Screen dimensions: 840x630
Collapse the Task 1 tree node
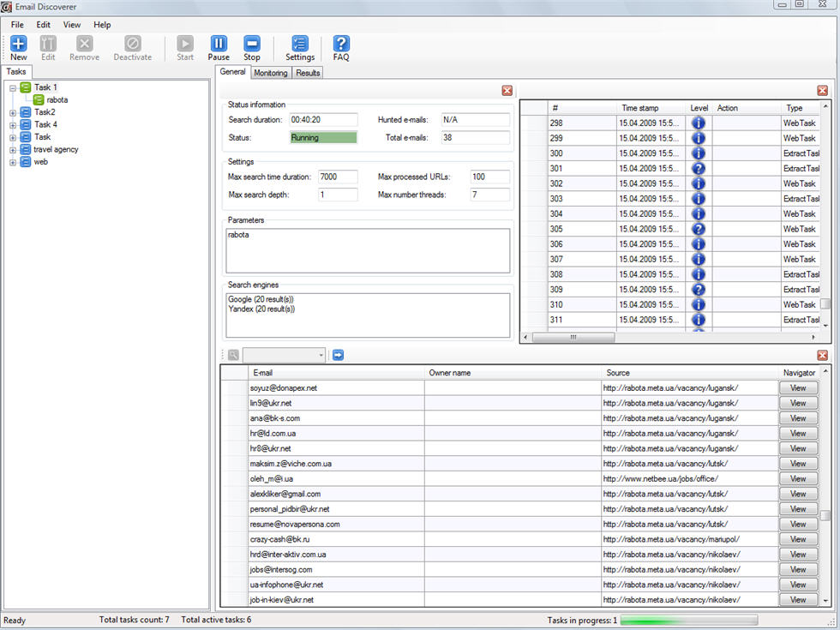pos(13,87)
